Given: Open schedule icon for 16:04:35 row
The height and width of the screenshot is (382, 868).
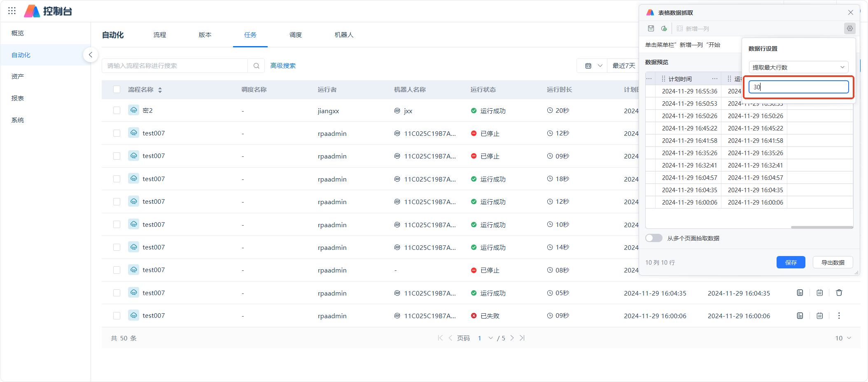Looking at the screenshot, I should 820,293.
